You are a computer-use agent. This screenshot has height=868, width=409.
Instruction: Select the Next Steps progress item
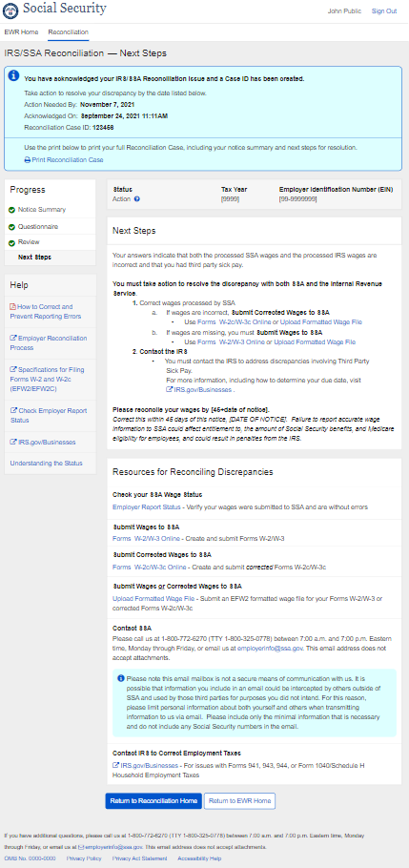click(34, 258)
